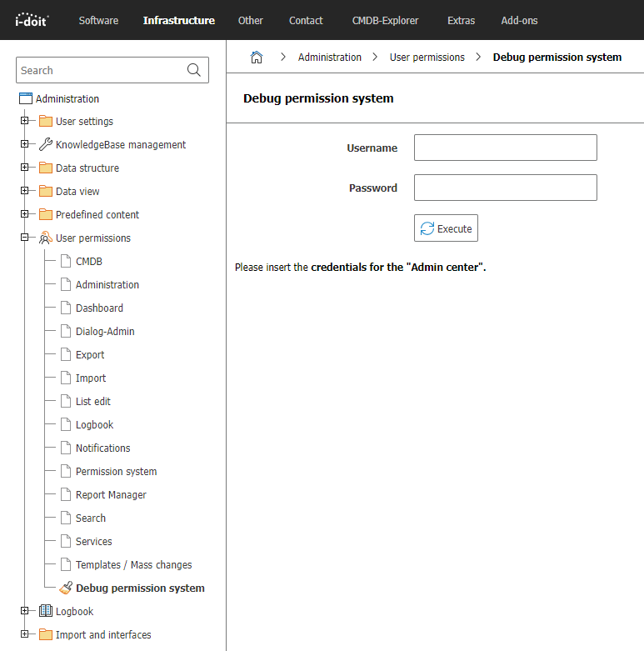Click the Export page icon
Image resolution: width=644 pixels, height=651 pixels.
point(66,354)
